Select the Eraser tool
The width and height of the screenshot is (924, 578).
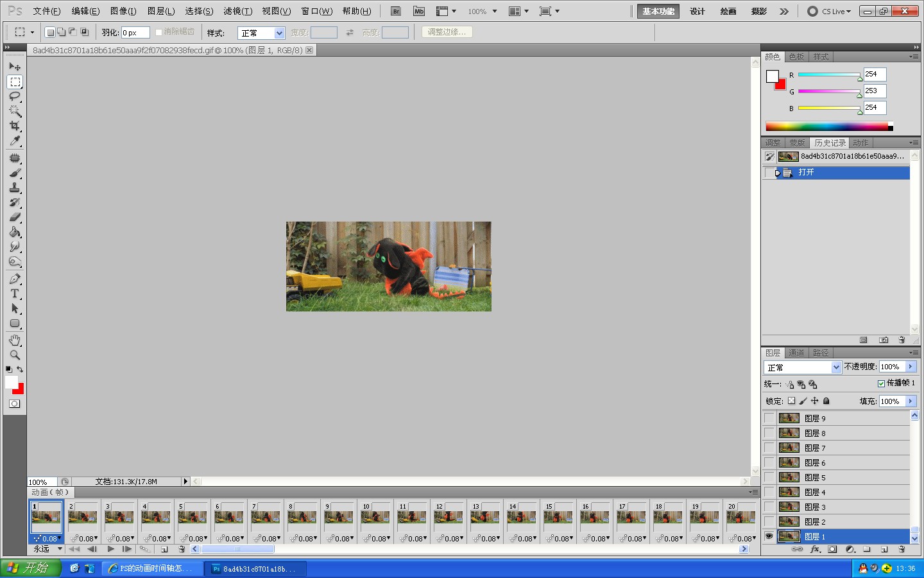pyautogui.click(x=15, y=217)
